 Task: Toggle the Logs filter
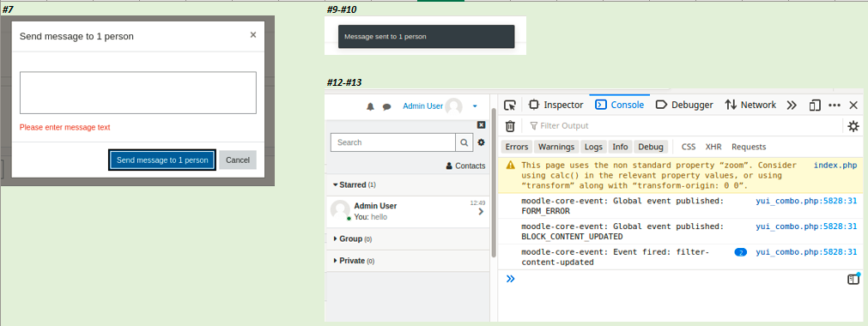593,147
